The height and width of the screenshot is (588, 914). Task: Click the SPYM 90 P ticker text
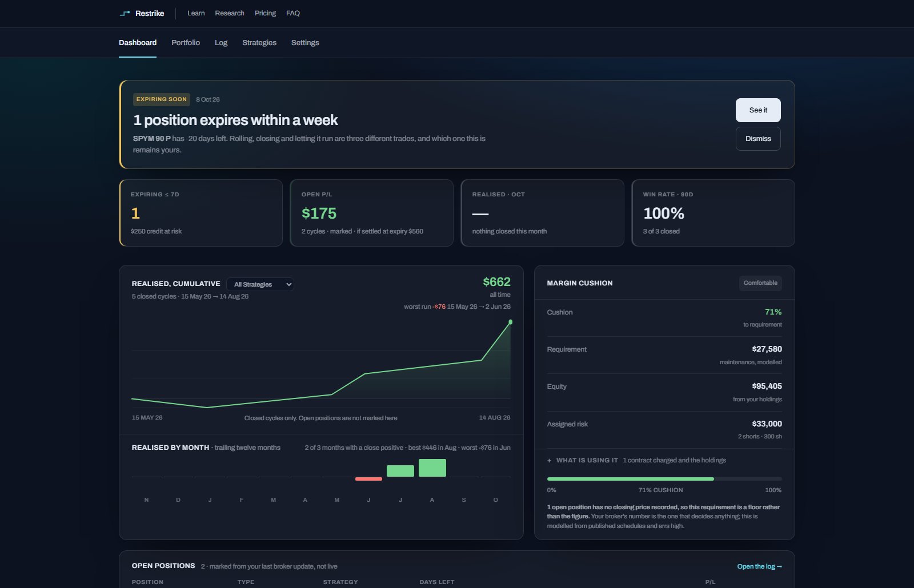point(152,139)
